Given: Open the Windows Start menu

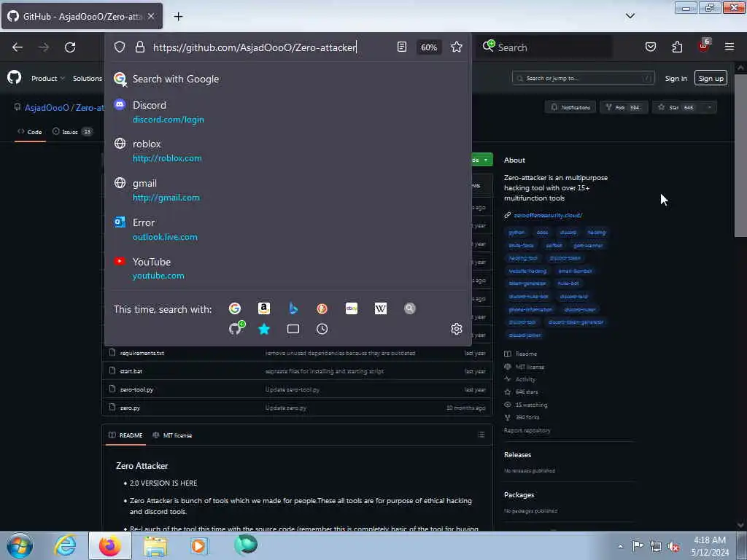Looking at the screenshot, I should tap(20, 545).
